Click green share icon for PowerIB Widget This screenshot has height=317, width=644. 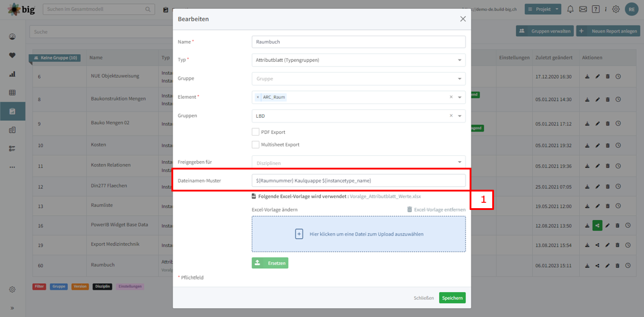coord(597,225)
